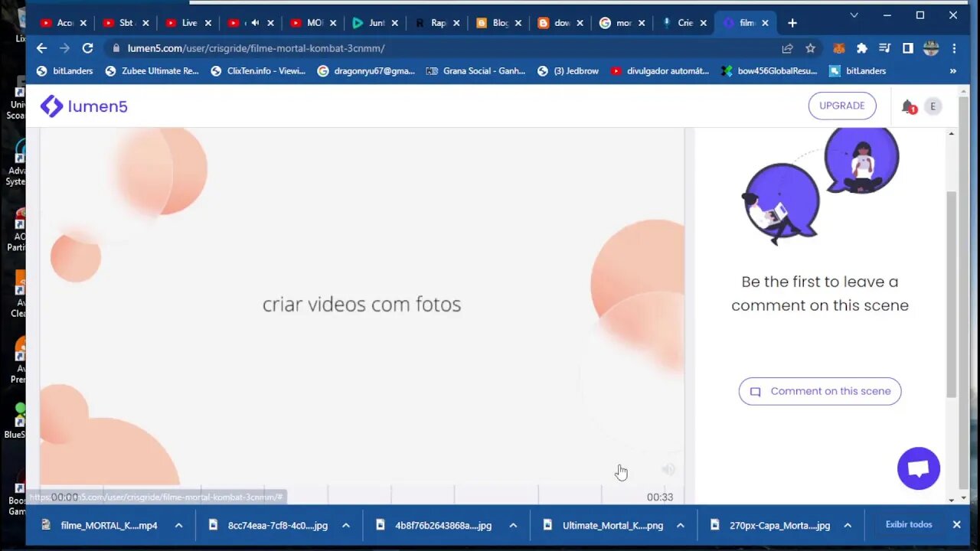The height and width of the screenshot is (551, 980).
Task: Open the support chat bubble
Action: click(919, 468)
